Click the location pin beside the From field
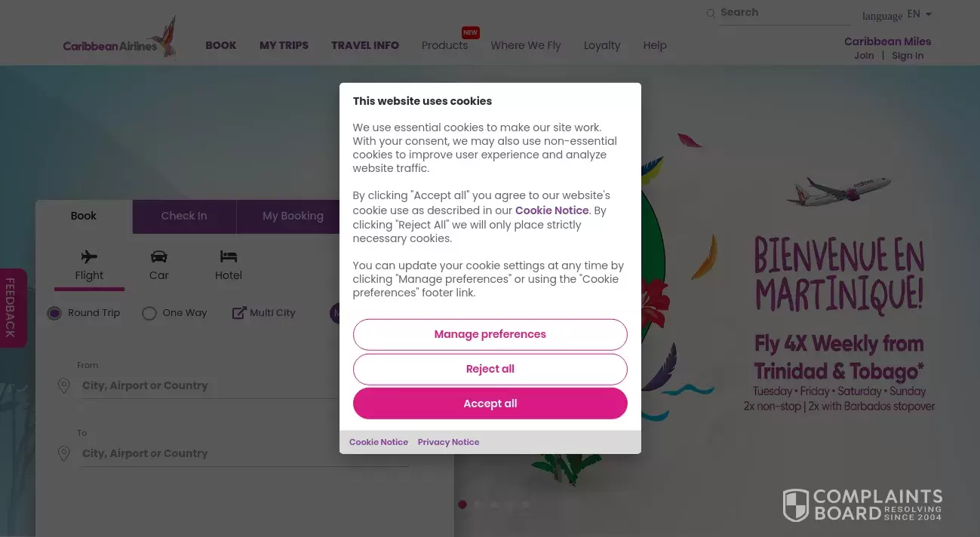 64,385
